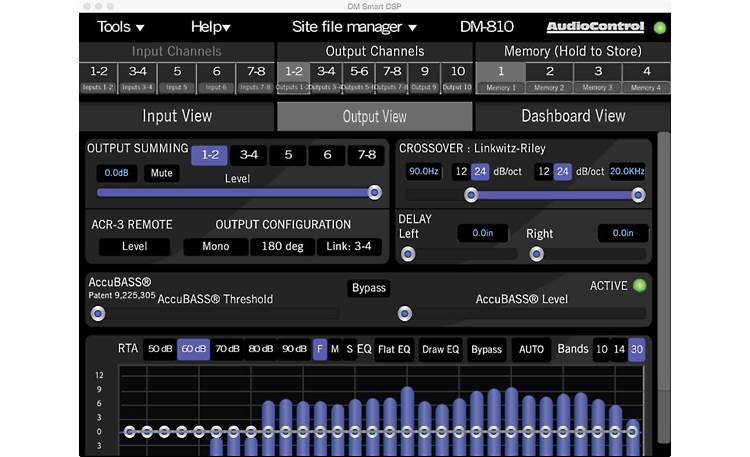Click the AccuBASS Threshold slider knob
Image resolution: width=750 pixels, height=457 pixels.
coord(98,313)
